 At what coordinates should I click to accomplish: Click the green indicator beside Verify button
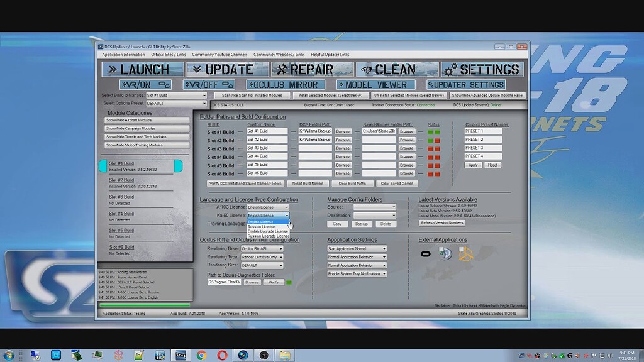point(289,282)
